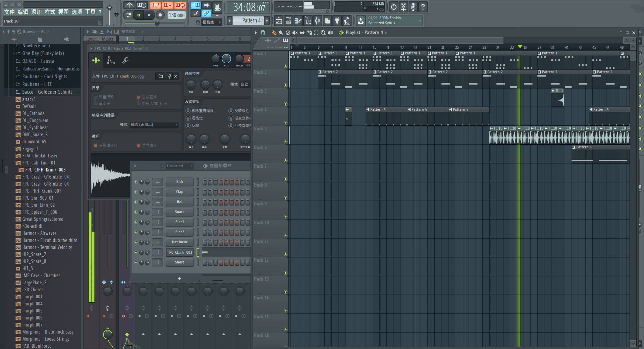Open the Mixer view icon
This screenshot has height=349, width=644.
[x=317, y=21]
